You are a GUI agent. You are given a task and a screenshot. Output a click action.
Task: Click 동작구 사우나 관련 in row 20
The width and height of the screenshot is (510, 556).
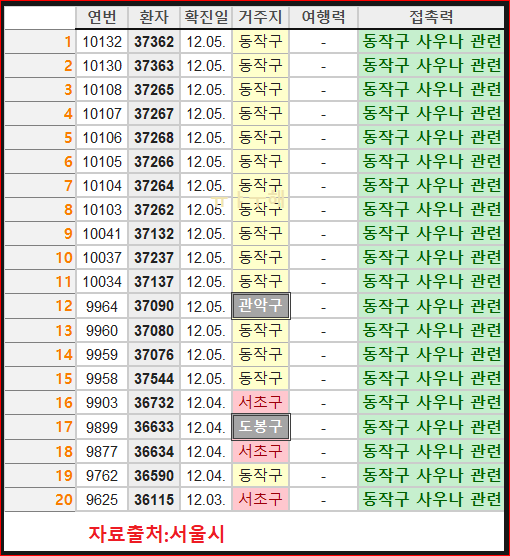tap(431, 500)
